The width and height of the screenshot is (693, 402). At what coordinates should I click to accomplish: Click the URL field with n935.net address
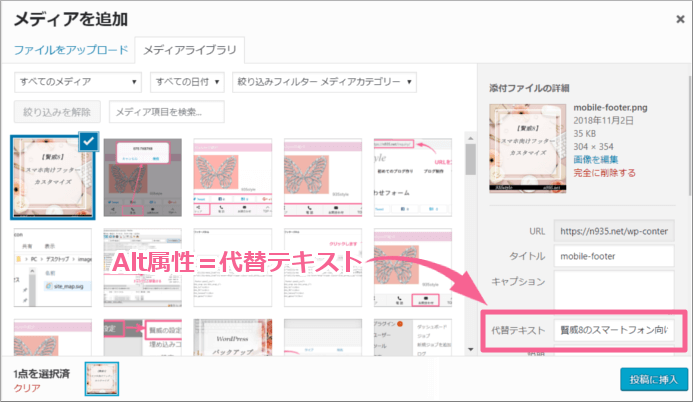[x=614, y=231]
